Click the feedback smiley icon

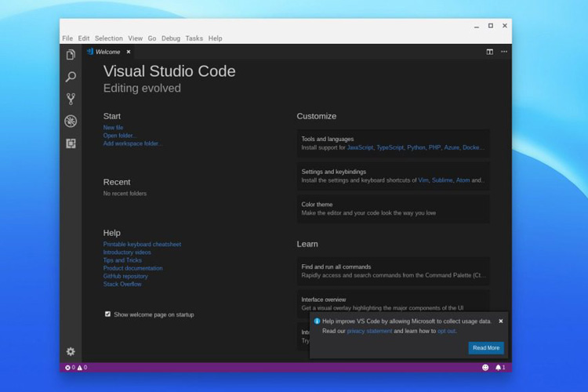pos(485,367)
